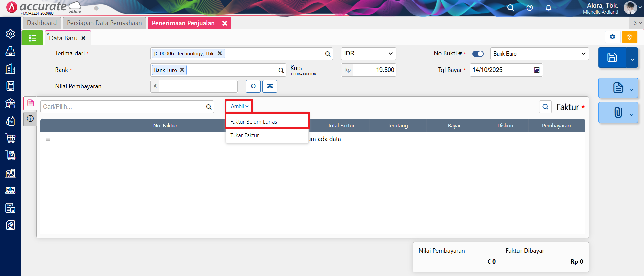
Task: Open the IDR currency dropdown
Action: (x=368, y=54)
